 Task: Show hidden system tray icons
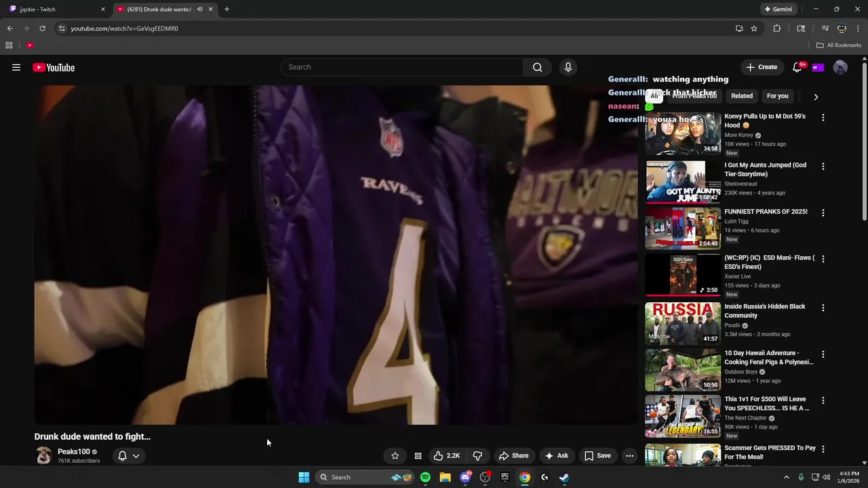(x=787, y=477)
